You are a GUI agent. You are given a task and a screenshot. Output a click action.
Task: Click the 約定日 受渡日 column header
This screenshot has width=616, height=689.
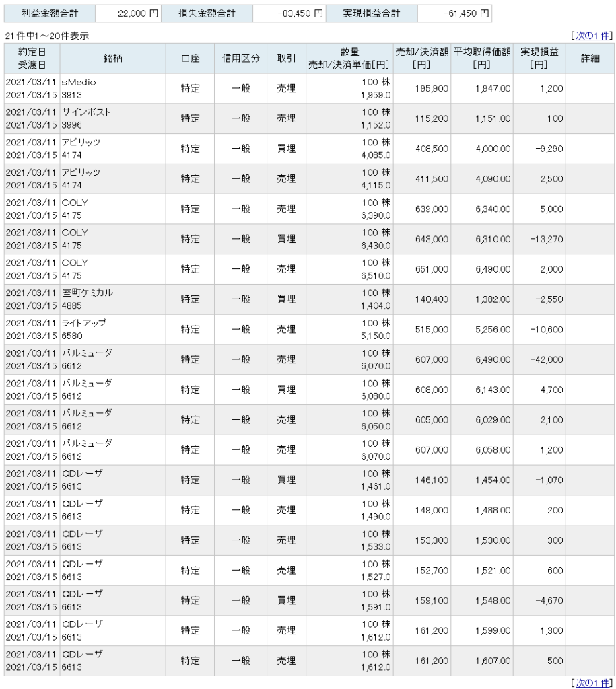pyautogui.click(x=32, y=59)
